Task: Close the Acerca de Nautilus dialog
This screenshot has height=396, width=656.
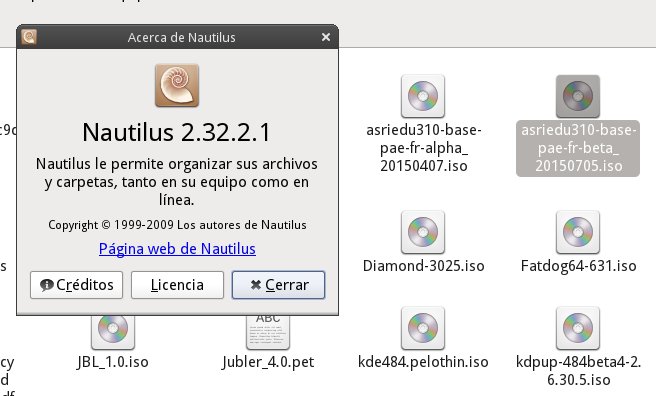Action: tap(326, 37)
